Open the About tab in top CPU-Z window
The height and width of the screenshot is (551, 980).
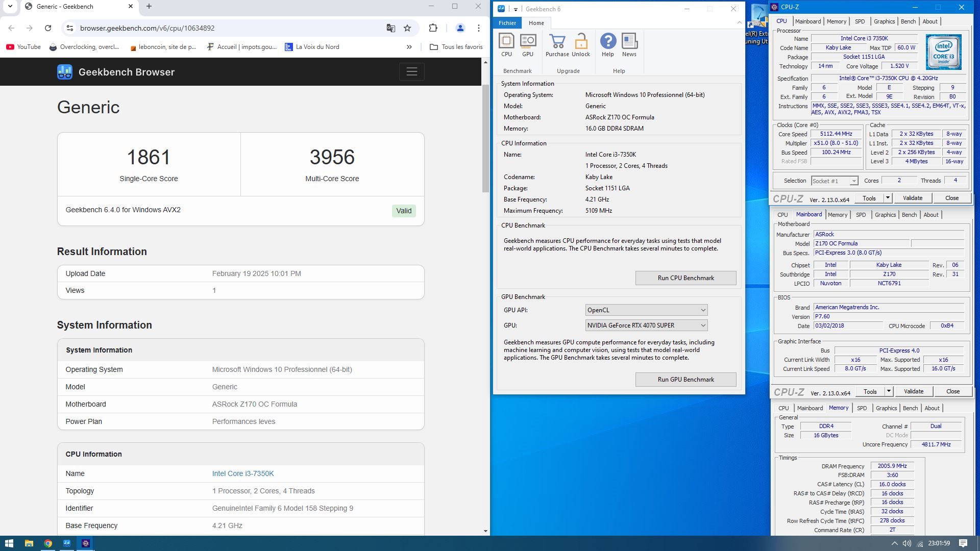coord(930,21)
